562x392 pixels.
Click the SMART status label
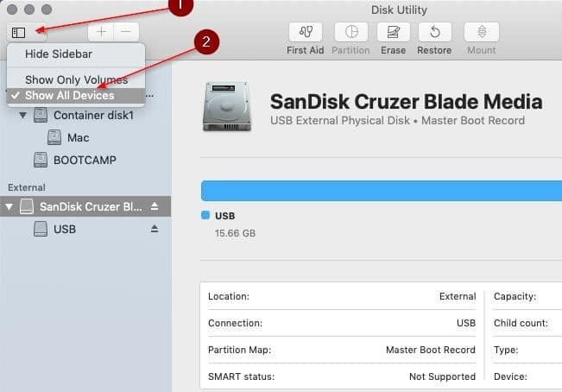click(x=241, y=376)
